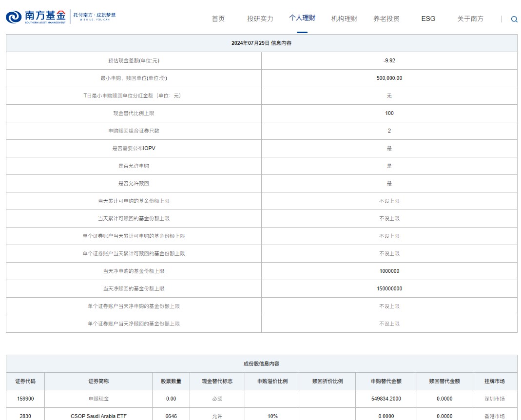
Task: Select the CSOP Saudi Arabia ETF row
Action: pyautogui.click(x=98, y=416)
